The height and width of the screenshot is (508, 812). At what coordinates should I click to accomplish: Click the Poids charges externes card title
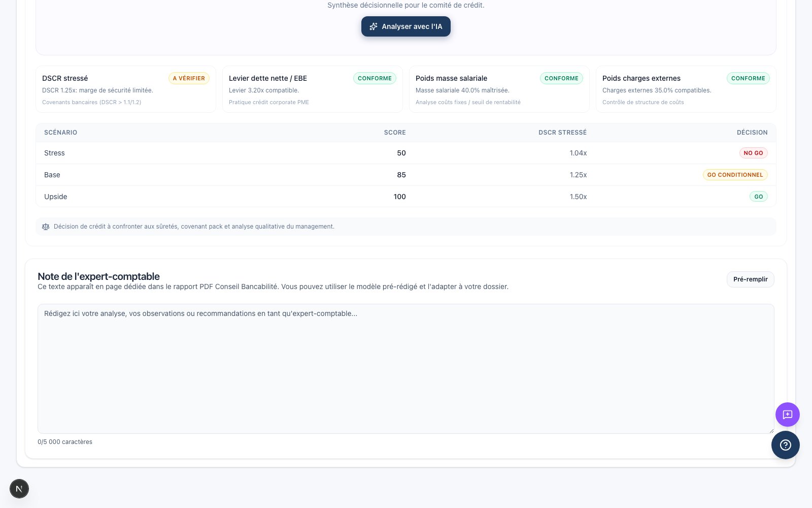pos(641,78)
